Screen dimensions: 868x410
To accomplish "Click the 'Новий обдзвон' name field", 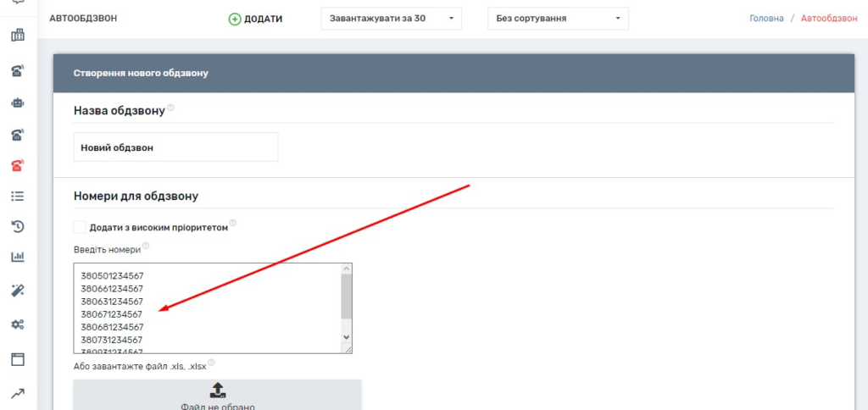I will pos(175,147).
